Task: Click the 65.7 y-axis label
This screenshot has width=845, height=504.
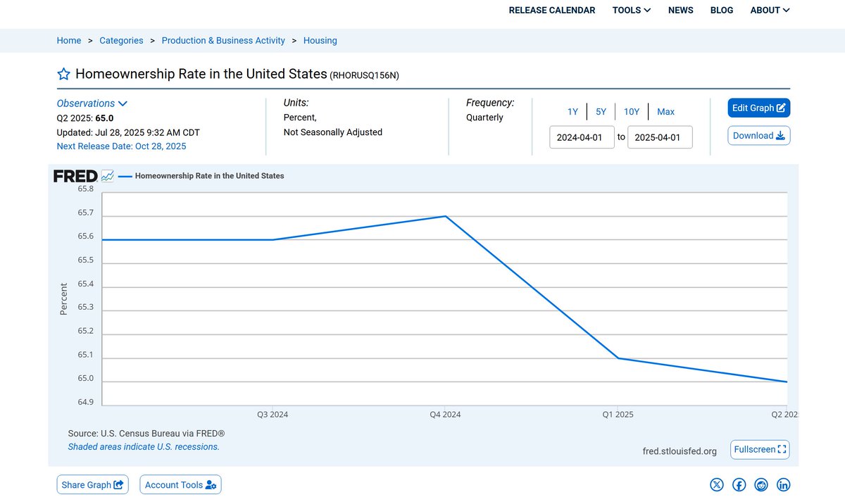Action: 85,213
